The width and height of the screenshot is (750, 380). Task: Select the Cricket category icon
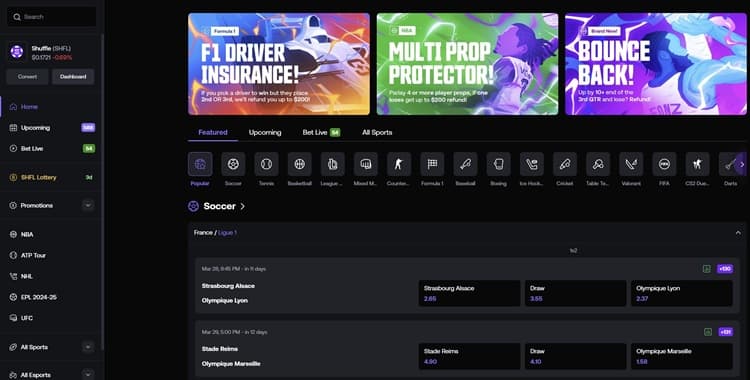point(565,164)
